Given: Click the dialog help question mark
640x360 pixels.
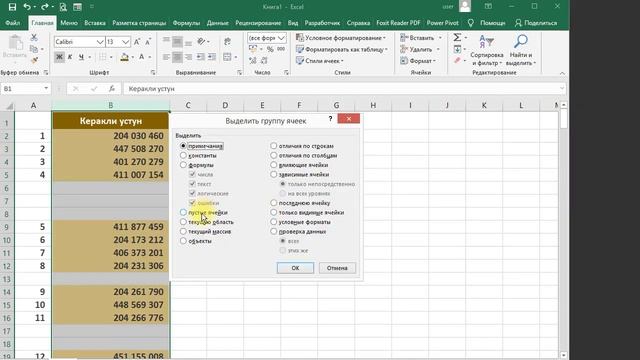Looking at the screenshot, I should click(x=330, y=119).
